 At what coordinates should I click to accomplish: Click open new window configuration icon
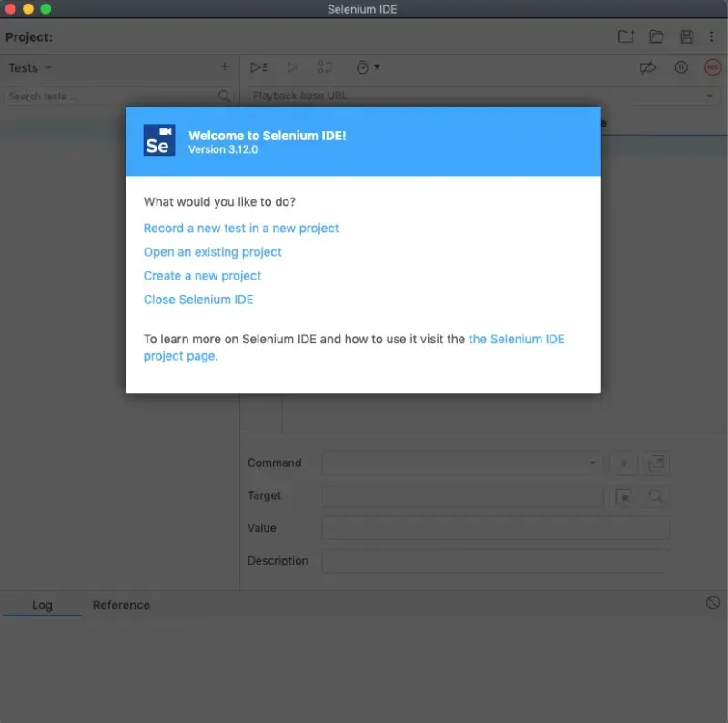tap(655, 463)
